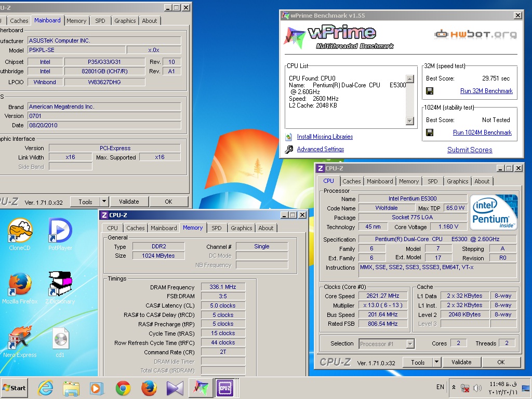
Task: Select CPU tab in Memory window
Action: coord(112,228)
